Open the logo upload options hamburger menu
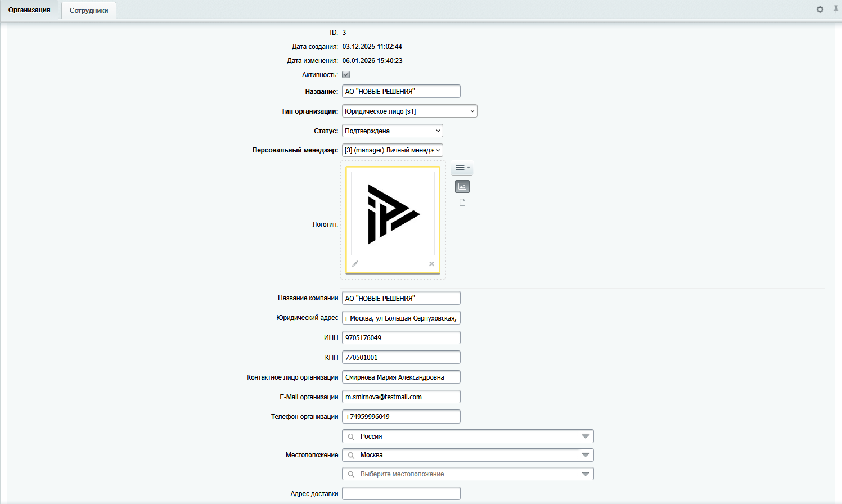 462,168
